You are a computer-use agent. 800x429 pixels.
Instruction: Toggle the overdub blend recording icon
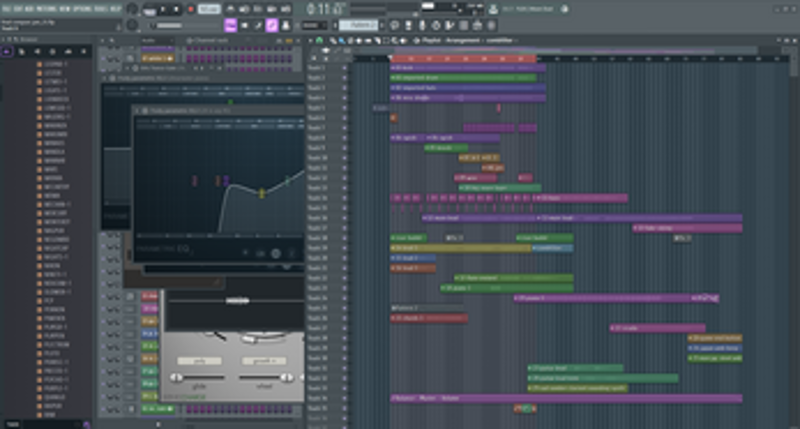(x=271, y=9)
